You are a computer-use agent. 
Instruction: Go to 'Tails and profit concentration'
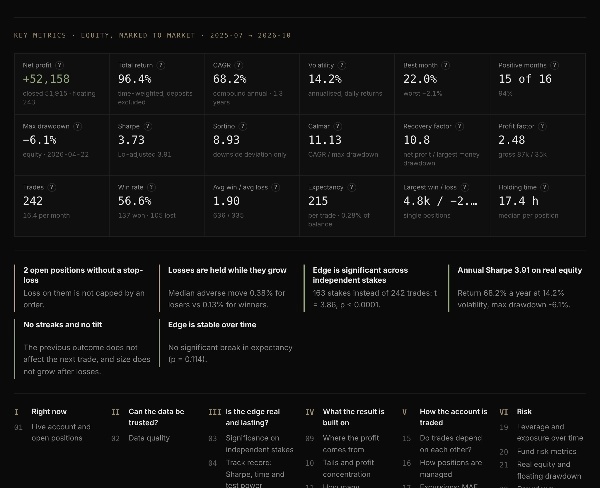point(348,468)
